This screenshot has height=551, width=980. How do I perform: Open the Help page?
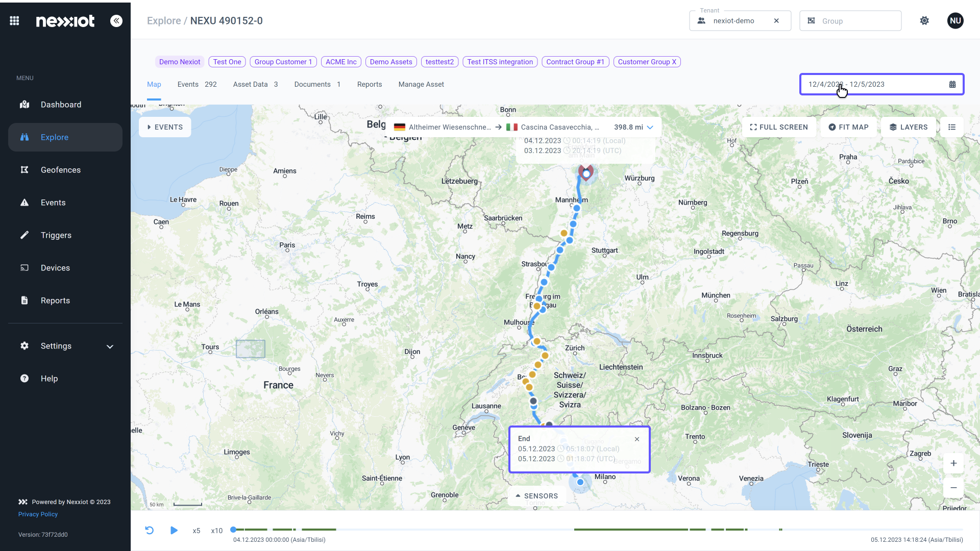[x=65, y=379]
